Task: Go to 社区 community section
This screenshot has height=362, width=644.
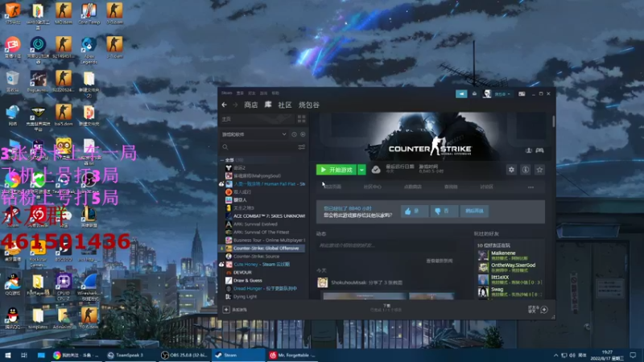Action: (285, 105)
